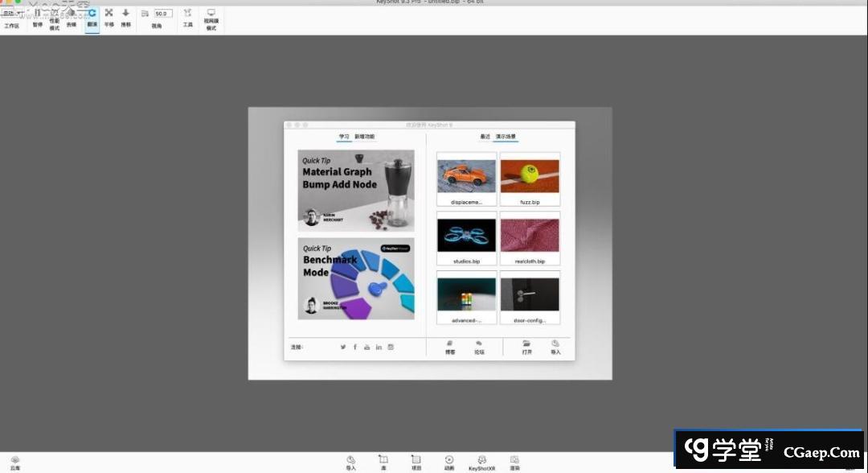Click the Twitter icon in welcome dialog
868x473 pixels.
343,347
